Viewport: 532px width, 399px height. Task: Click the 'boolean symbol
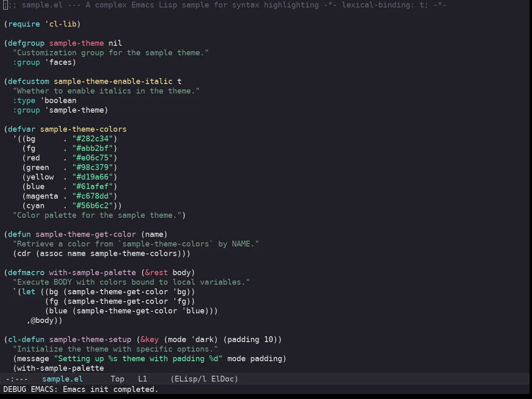pos(58,101)
